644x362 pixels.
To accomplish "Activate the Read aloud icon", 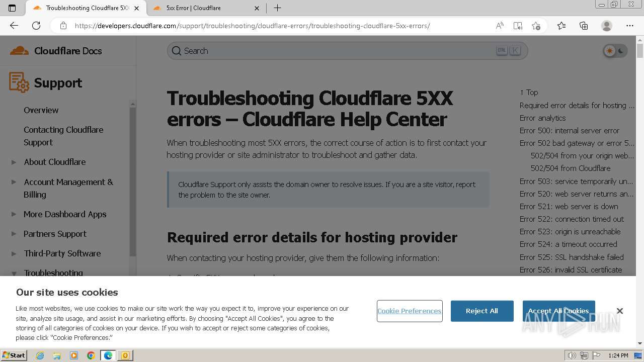I will (x=500, y=26).
